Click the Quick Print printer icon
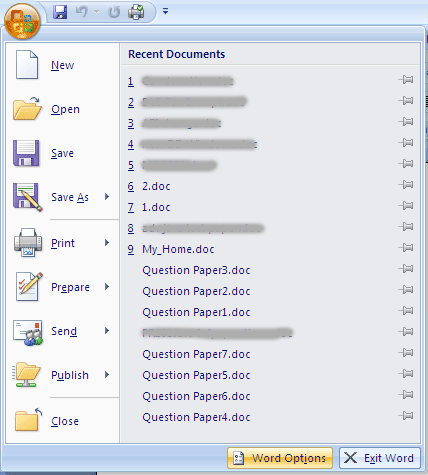This screenshot has height=475, width=428. click(x=136, y=12)
